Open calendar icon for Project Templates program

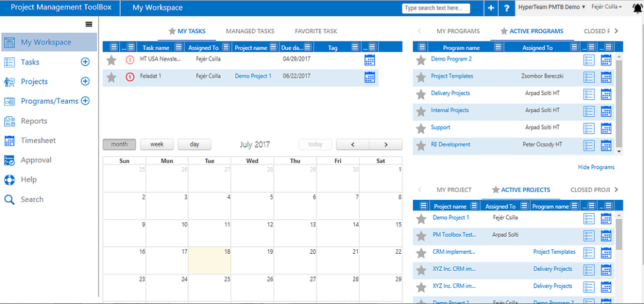pyautogui.click(x=606, y=77)
